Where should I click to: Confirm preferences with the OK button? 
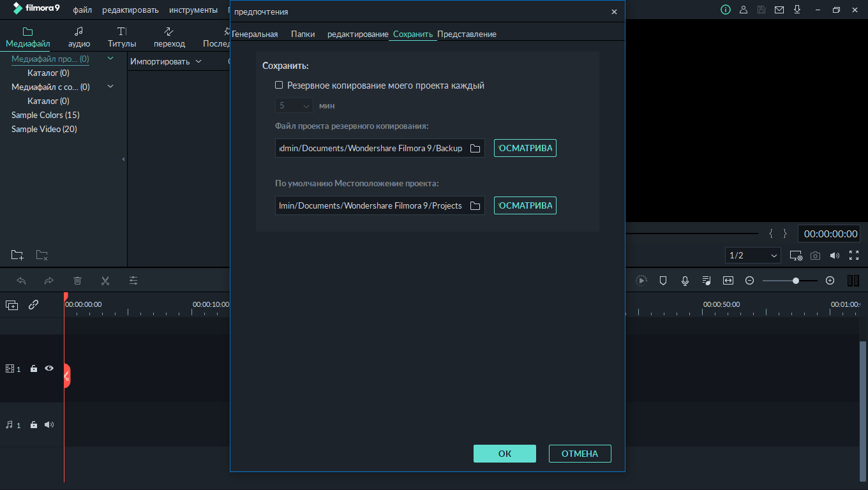pyautogui.click(x=504, y=454)
